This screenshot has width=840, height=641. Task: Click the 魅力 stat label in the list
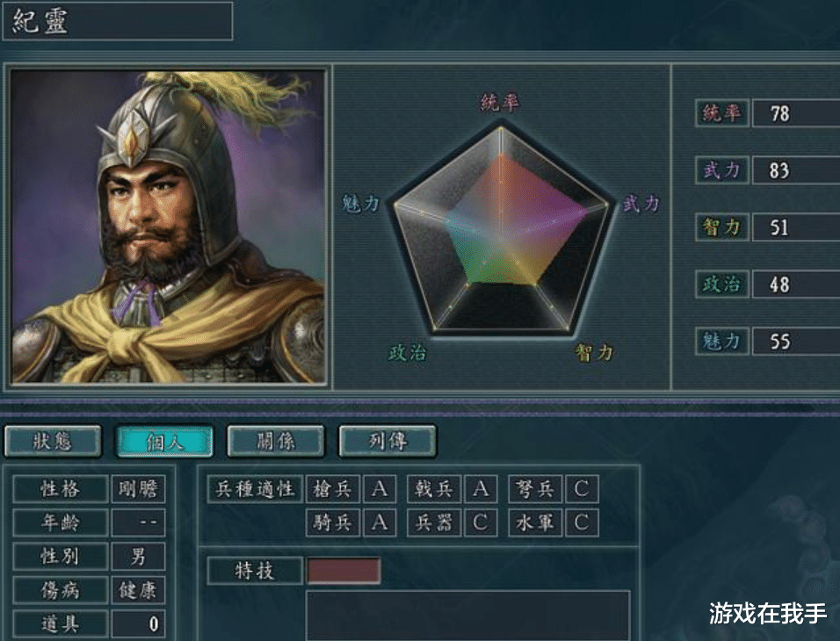(721, 341)
